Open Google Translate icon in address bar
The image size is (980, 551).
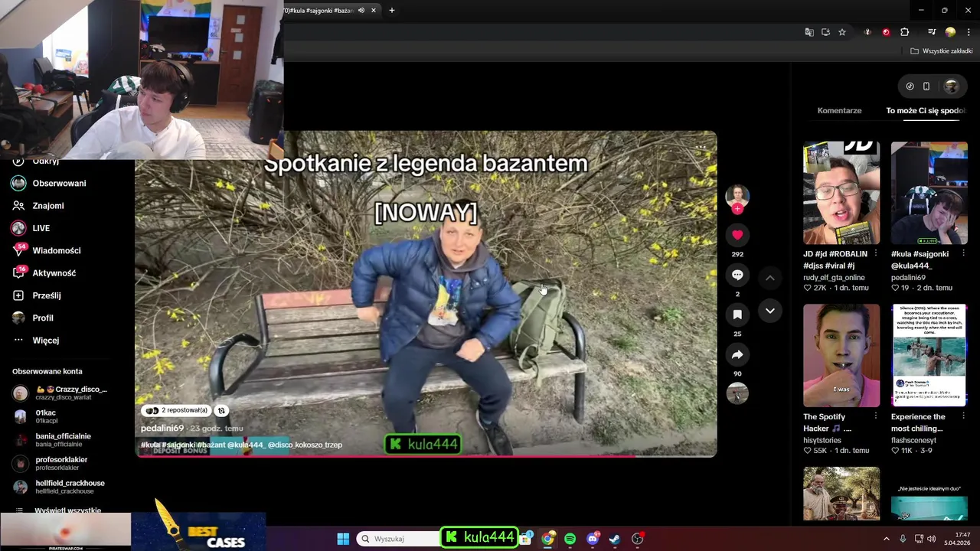click(x=809, y=32)
